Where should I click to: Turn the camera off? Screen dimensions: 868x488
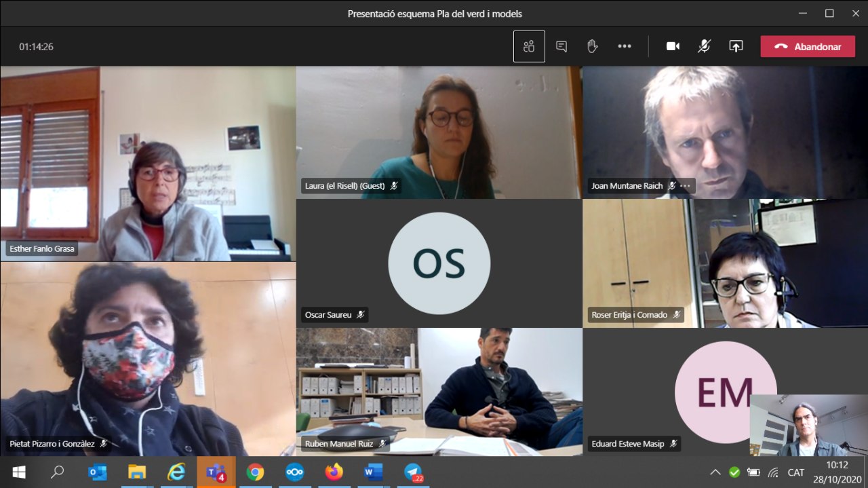point(673,46)
